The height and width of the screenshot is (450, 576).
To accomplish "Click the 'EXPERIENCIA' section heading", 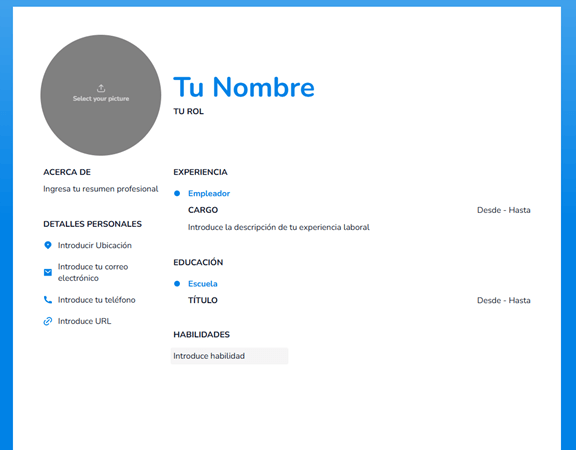I will click(201, 172).
